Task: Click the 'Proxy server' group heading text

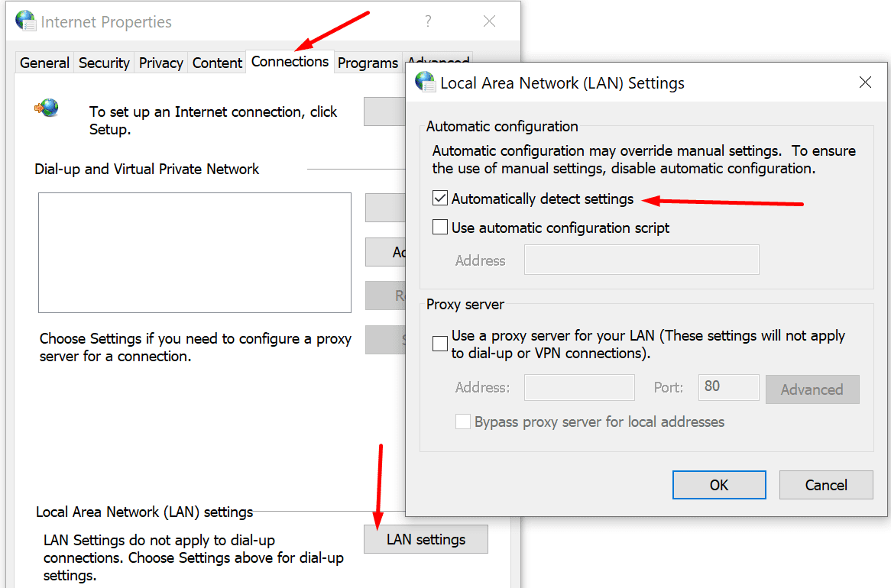Action: tap(465, 305)
